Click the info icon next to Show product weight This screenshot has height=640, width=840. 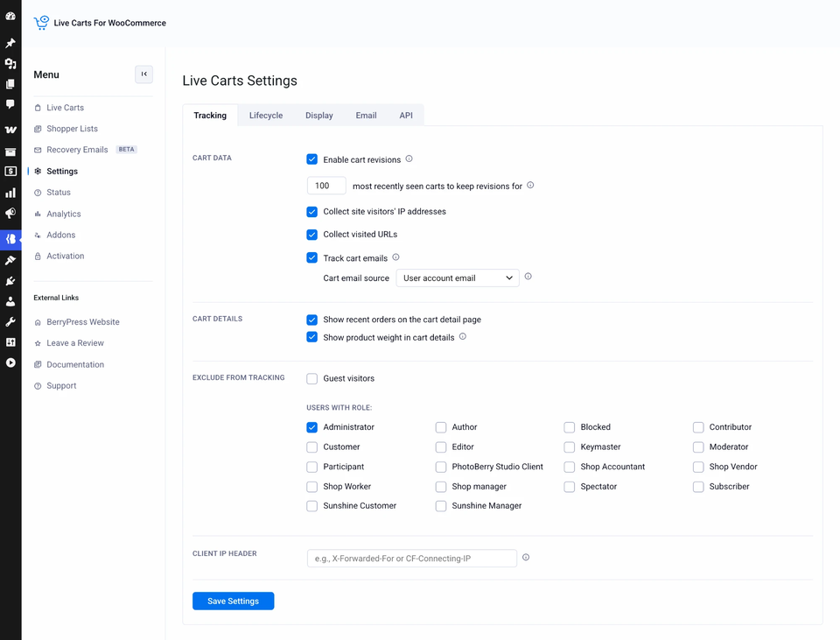pyautogui.click(x=463, y=336)
